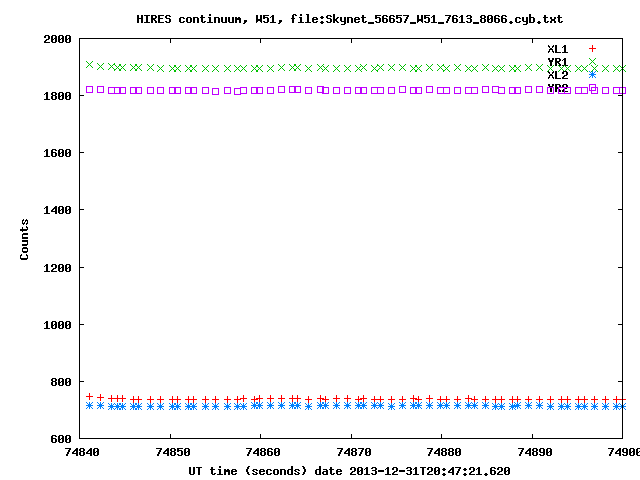Click the red plus marker beside XL1

pyautogui.click(x=592, y=49)
